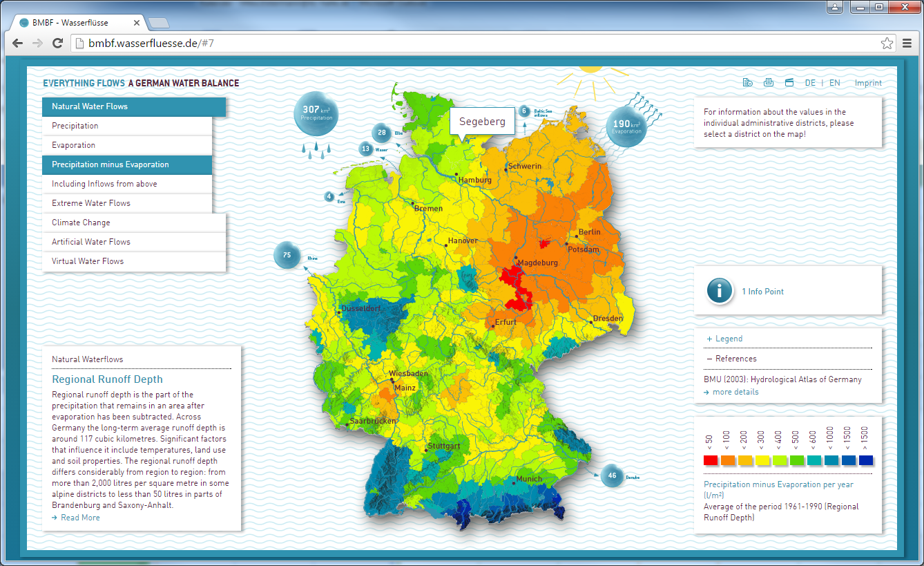This screenshot has height=566, width=924.
Task: Click the Segeberg tooltip label
Action: tap(482, 122)
